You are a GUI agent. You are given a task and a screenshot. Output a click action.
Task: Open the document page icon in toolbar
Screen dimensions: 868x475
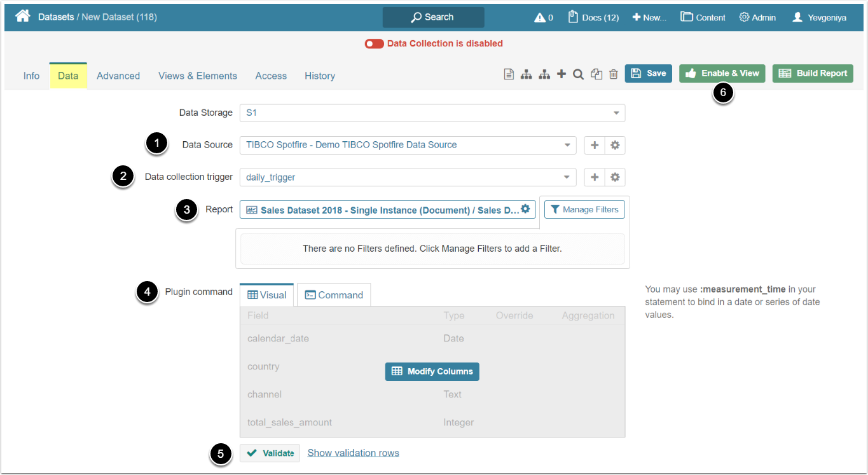[509, 74]
